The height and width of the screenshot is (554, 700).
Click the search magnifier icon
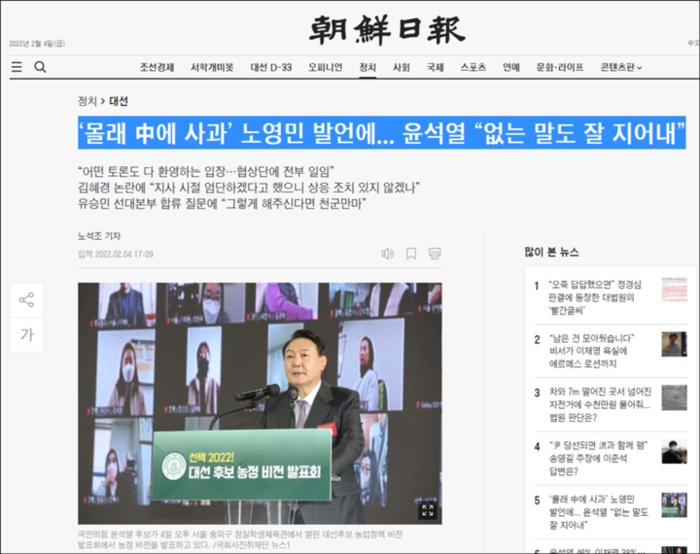coord(40,67)
